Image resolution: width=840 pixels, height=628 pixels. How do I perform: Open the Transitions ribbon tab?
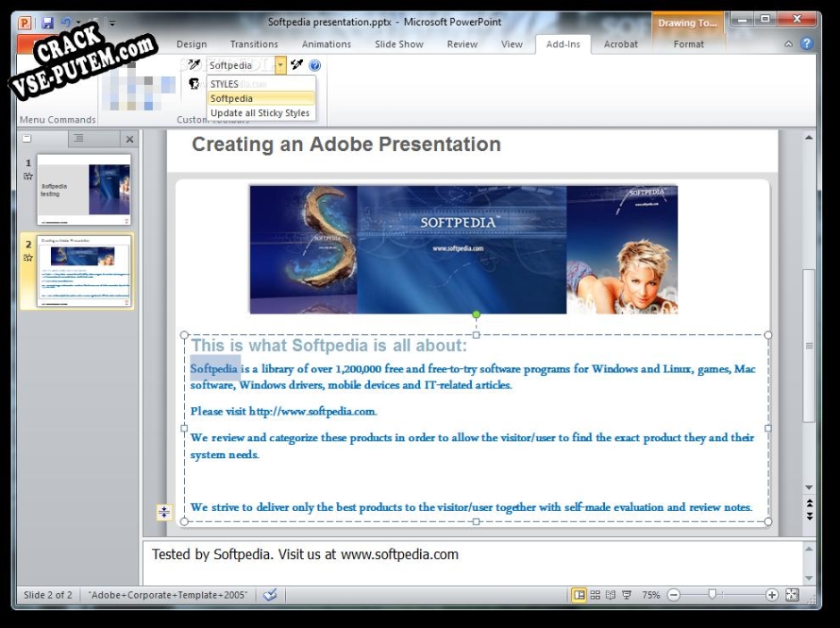[254, 45]
